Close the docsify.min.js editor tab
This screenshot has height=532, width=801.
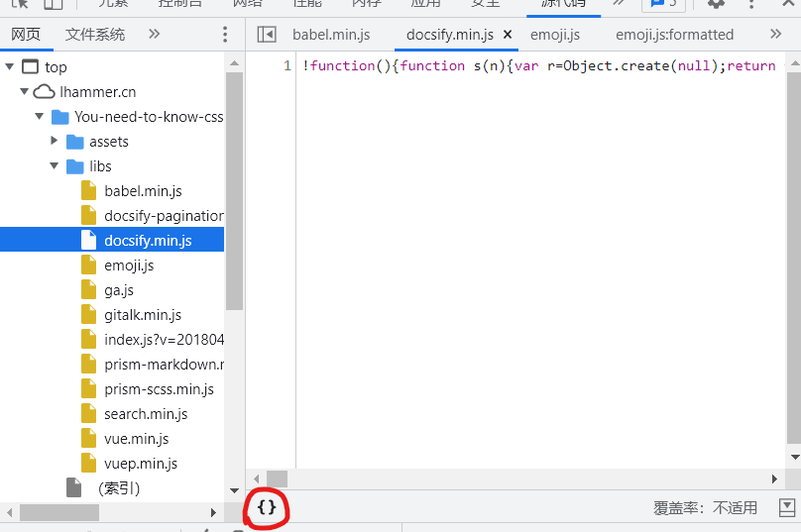tap(509, 35)
